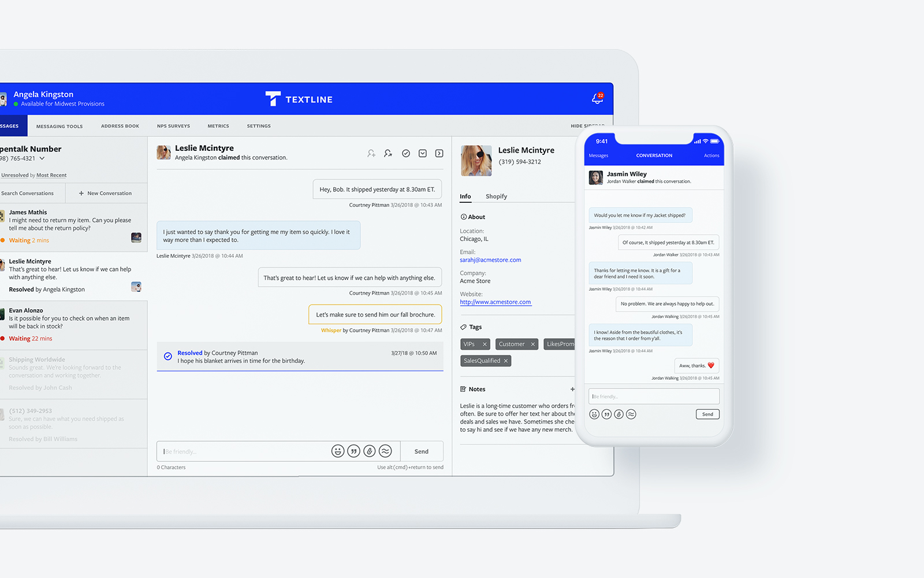Click the quote icon on the phone composer
Viewport: 924px width, 578px height.
[606, 414]
